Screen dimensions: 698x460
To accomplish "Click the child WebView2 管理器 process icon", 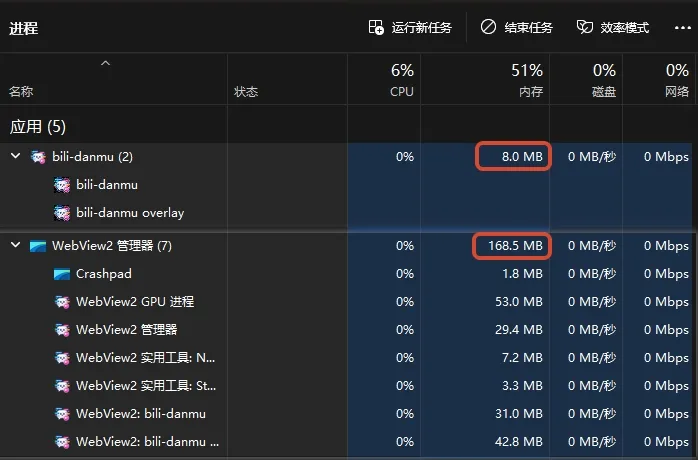I will (62, 330).
